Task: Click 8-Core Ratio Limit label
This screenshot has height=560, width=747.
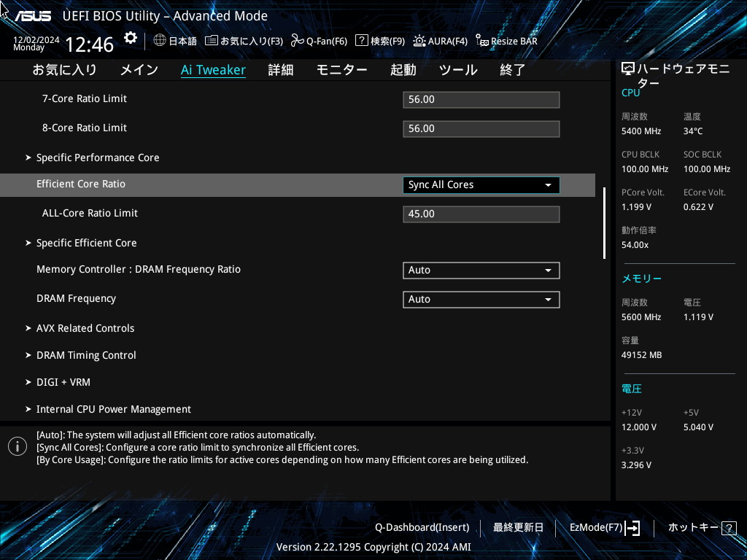Action: click(x=85, y=128)
